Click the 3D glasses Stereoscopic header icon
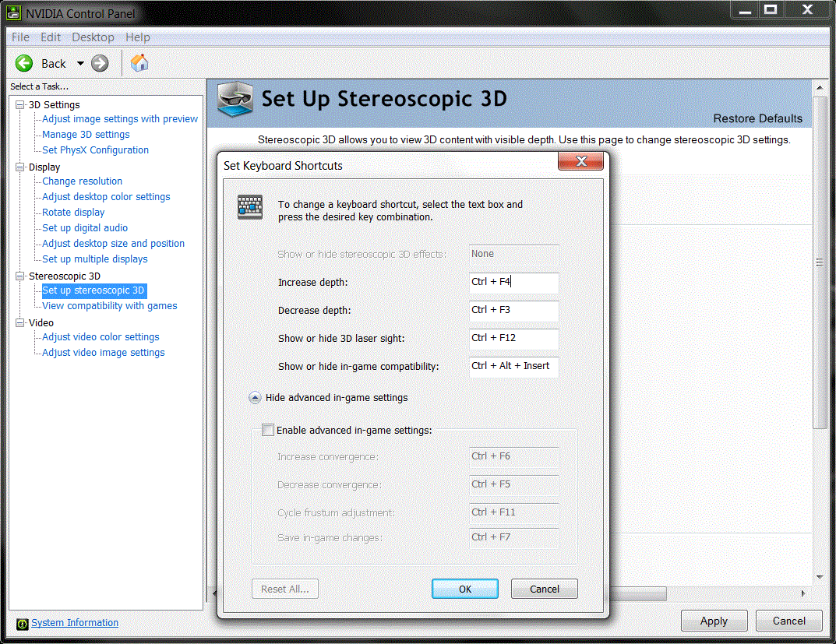The width and height of the screenshot is (836, 644). (x=235, y=99)
